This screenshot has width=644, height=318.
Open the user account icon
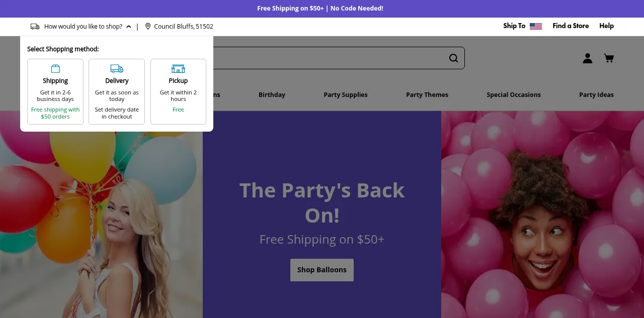587,58
